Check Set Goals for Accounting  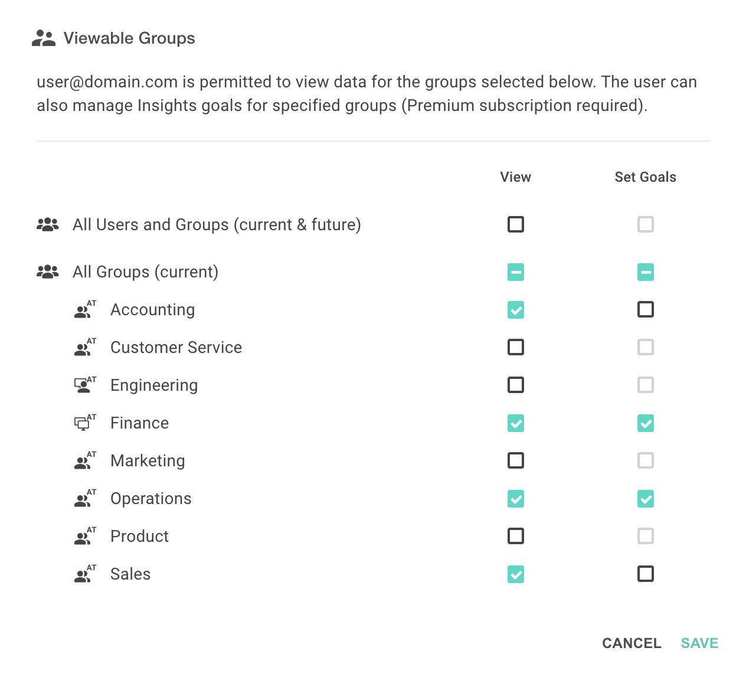click(646, 309)
